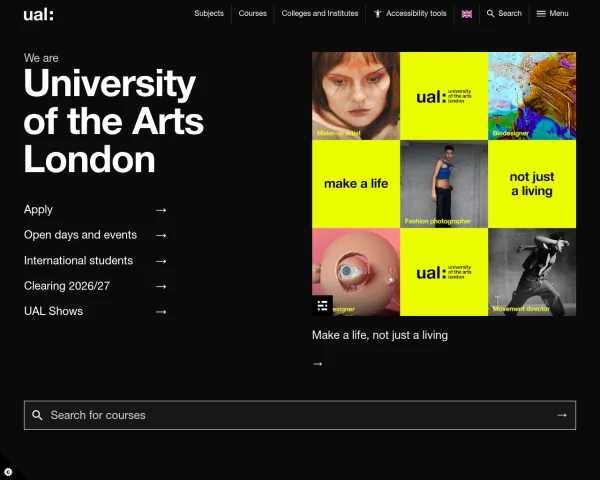Open 'Make a life, not just a living' link

point(380,335)
